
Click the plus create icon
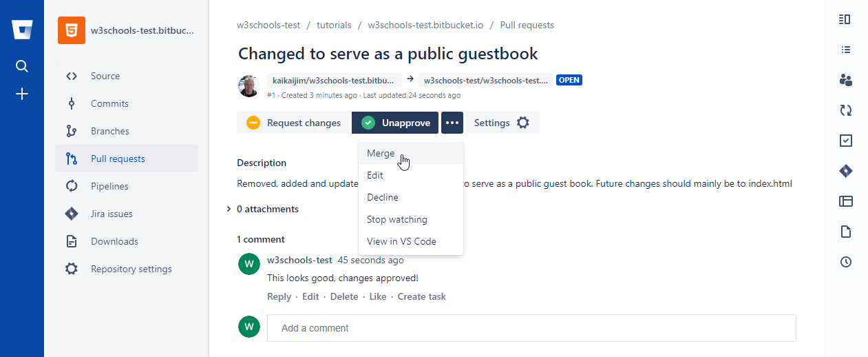[x=22, y=94]
